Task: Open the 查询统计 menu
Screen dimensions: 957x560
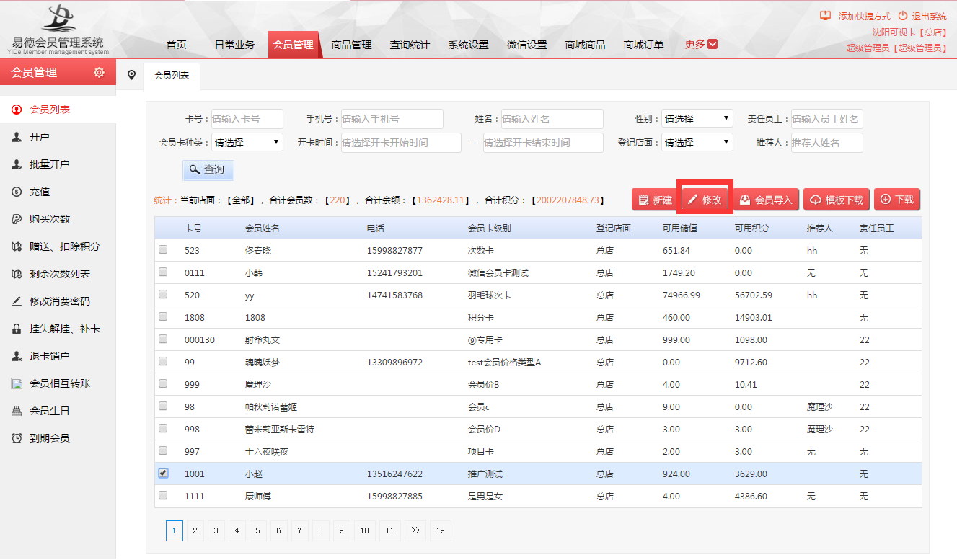Action: pyautogui.click(x=410, y=45)
